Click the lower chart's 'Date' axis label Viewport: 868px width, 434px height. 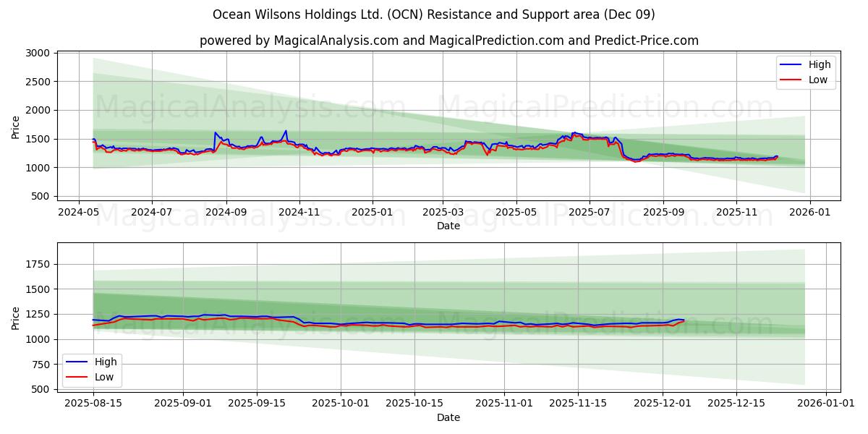point(448,417)
